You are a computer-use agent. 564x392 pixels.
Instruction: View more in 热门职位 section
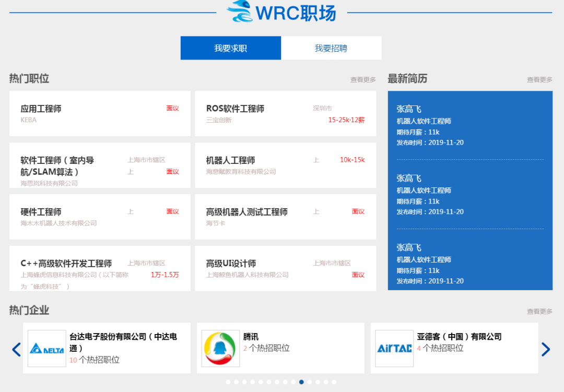point(363,80)
